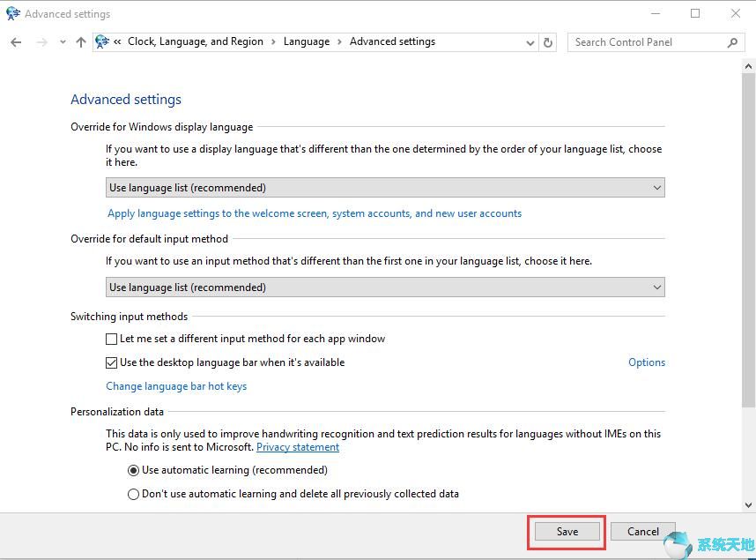Open the Options link for language bar

pos(647,362)
